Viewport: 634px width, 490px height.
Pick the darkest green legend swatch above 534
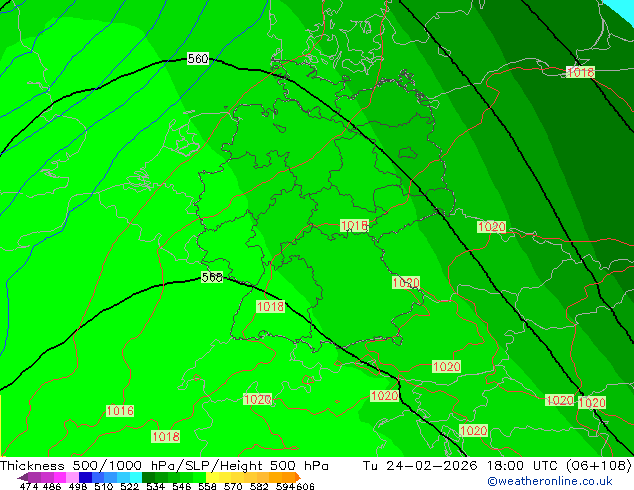tap(148, 477)
